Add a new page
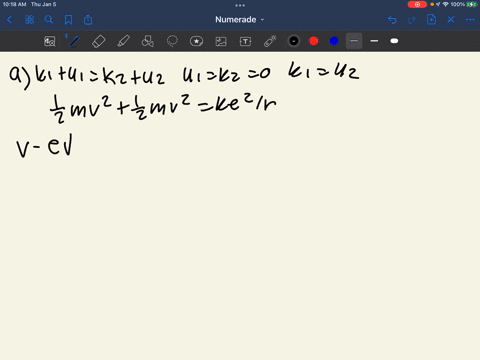The height and width of the screenshot is (360, 480). tap(431, 19)
